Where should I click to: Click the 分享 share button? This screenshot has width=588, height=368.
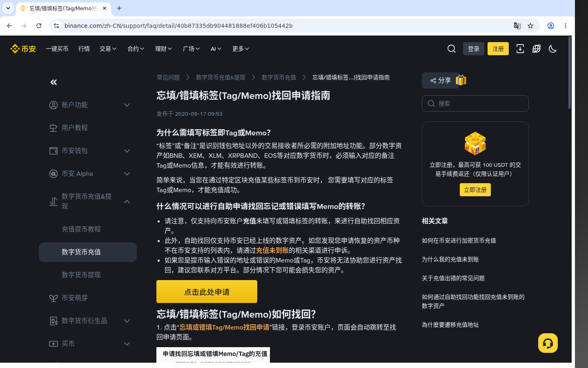click(x=440, y=81)
